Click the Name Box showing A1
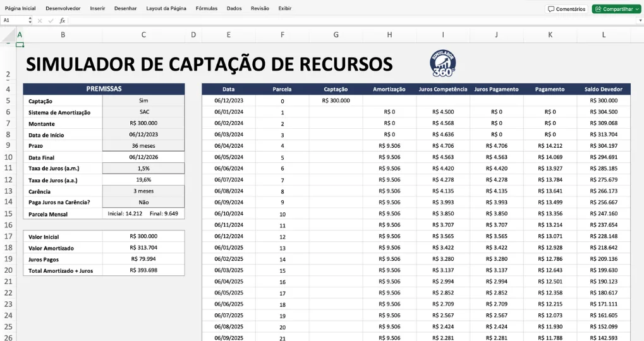Viewport: 644px width, 341px height. tap(14, 20)
